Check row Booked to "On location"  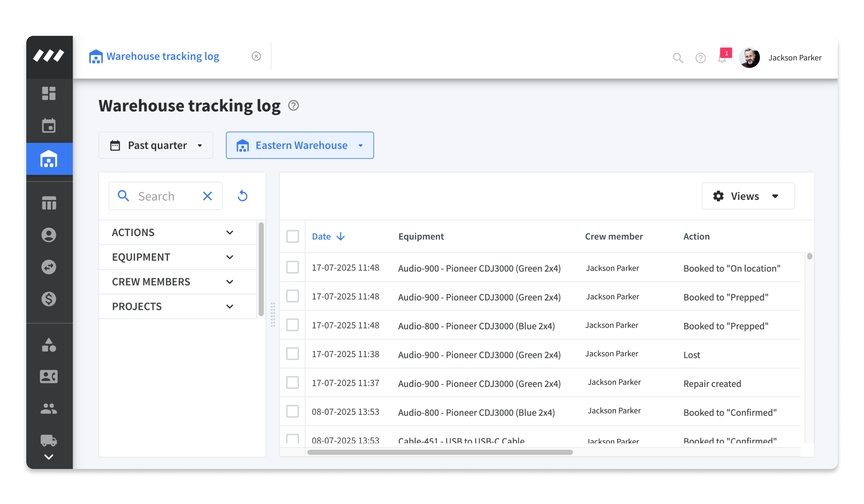tap(293, 267)
